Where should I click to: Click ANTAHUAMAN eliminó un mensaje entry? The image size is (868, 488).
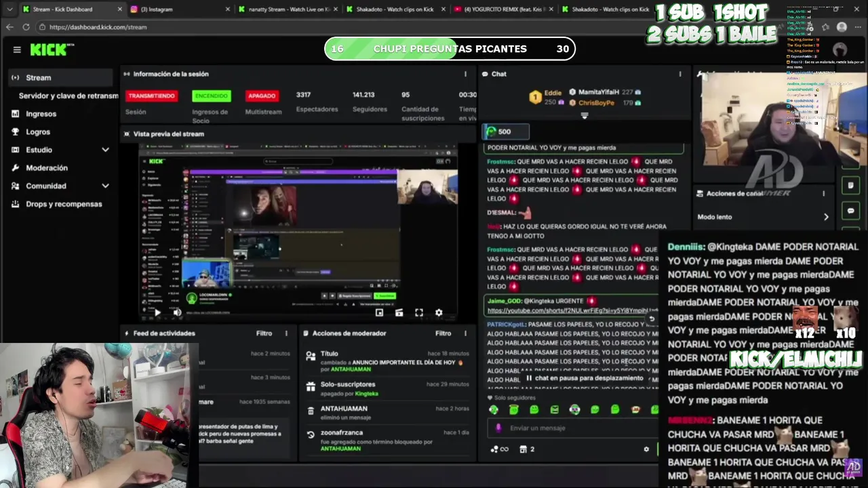coord(387,413)
